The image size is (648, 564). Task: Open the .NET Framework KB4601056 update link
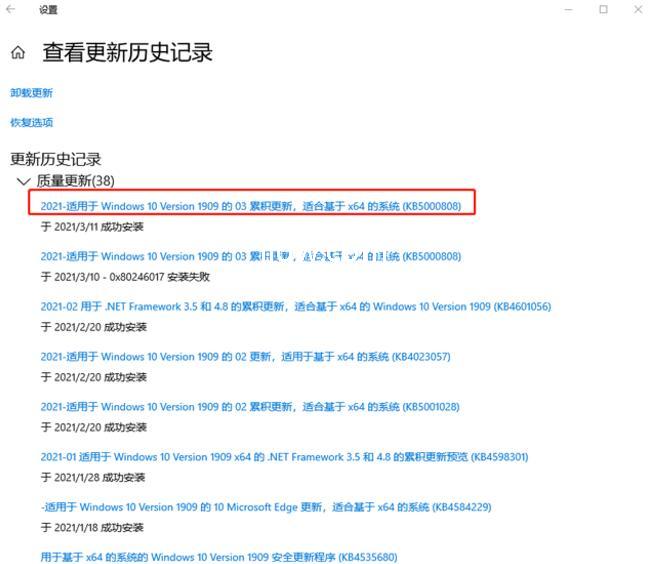295,306
